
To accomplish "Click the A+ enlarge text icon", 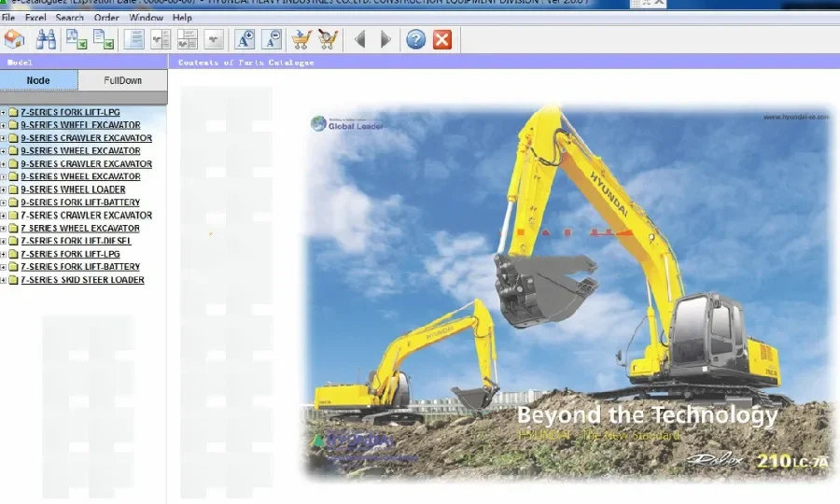I will tap(245, 39).
